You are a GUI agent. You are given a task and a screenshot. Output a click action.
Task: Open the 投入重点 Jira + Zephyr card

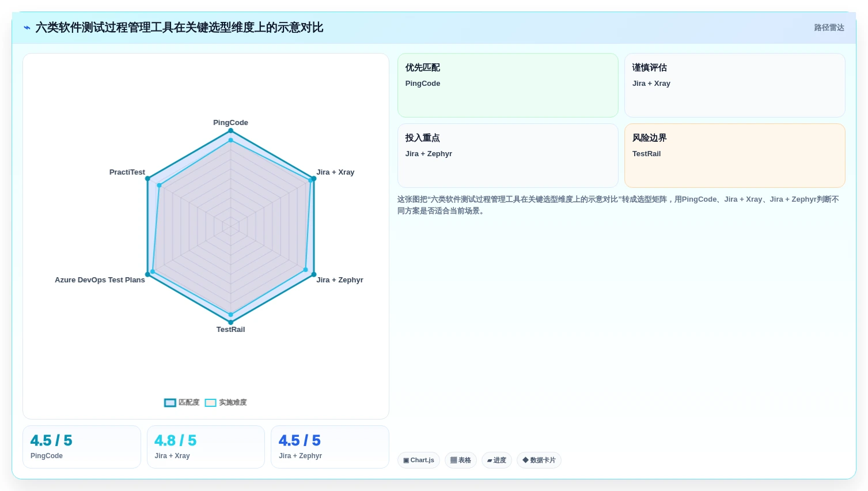point(507,156)
